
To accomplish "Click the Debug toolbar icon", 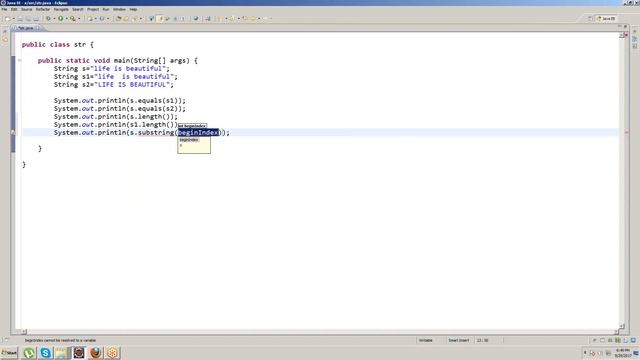I will coord(48,18).
